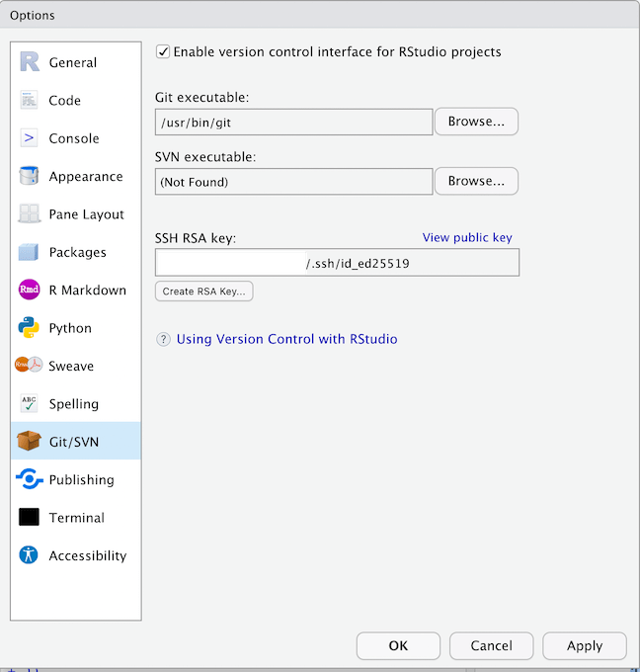Click the Python logo icon
640x672 pixels.
[30, 328]
